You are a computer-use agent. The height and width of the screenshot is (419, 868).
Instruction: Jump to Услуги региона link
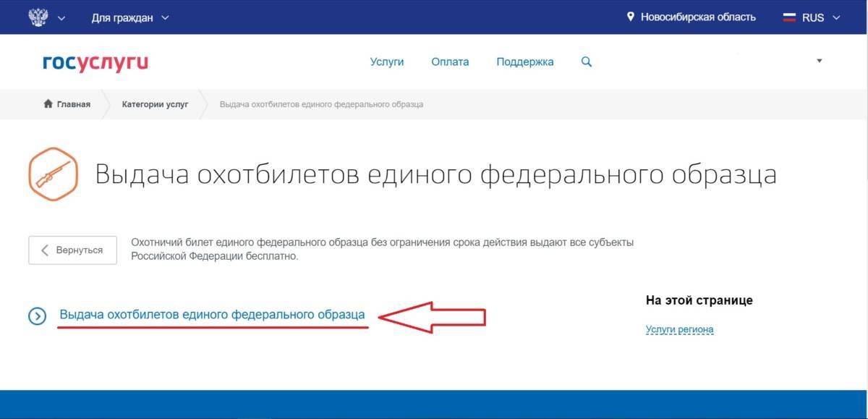coord(679,329)
